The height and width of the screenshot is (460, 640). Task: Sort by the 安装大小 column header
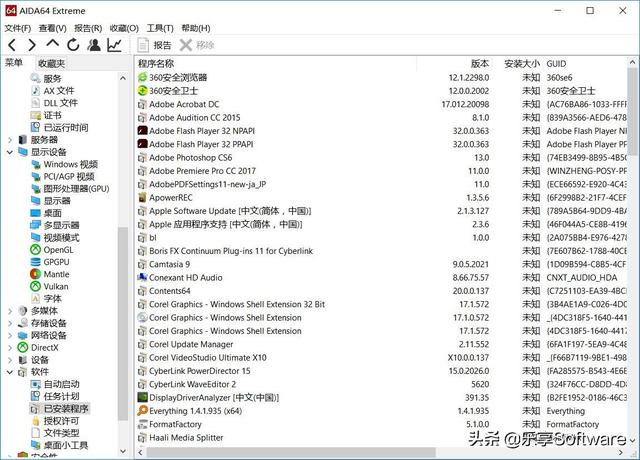click(518, 64)
